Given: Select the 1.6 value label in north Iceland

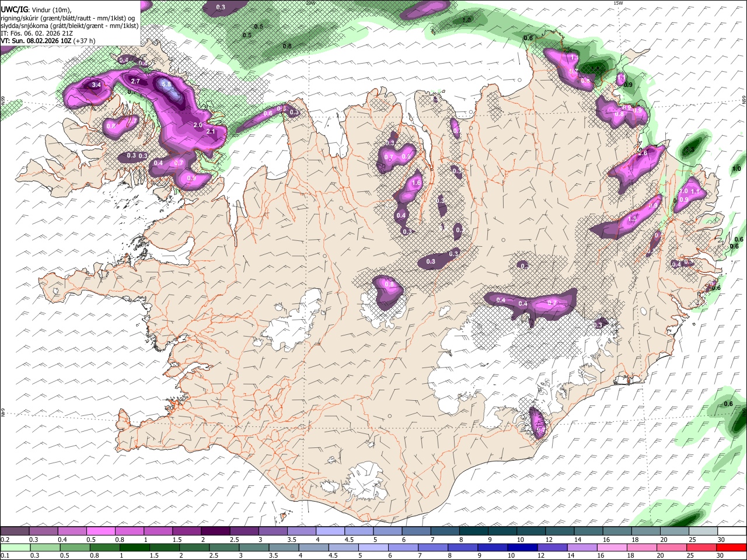Looking at the screenshot, I should [416, 183].
